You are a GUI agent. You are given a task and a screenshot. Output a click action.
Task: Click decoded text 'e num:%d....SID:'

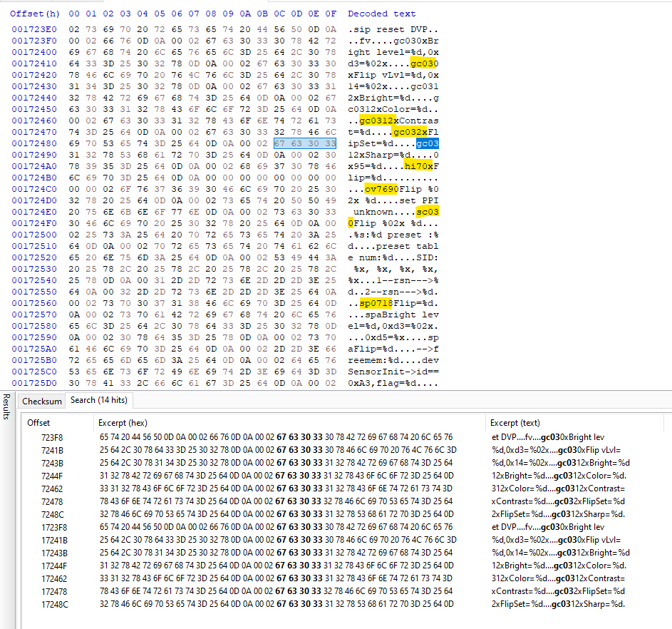(393, 257)
